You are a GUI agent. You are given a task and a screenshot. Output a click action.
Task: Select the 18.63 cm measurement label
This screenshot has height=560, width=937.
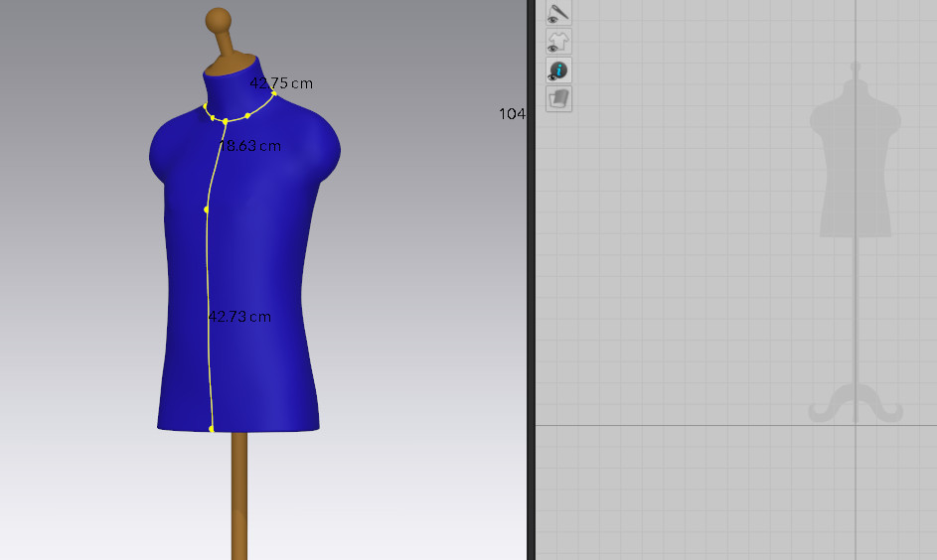click(x=250, y=146)
